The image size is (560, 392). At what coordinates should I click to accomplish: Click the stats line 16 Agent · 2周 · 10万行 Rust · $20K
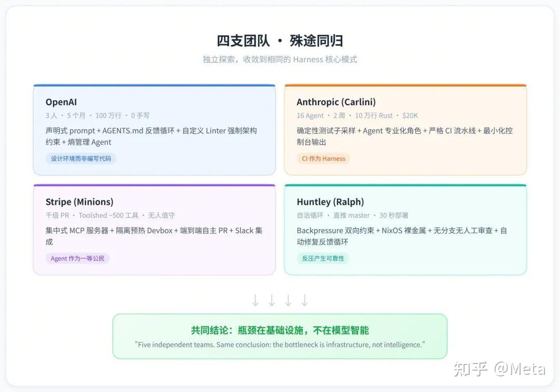(x=357, y=116)
